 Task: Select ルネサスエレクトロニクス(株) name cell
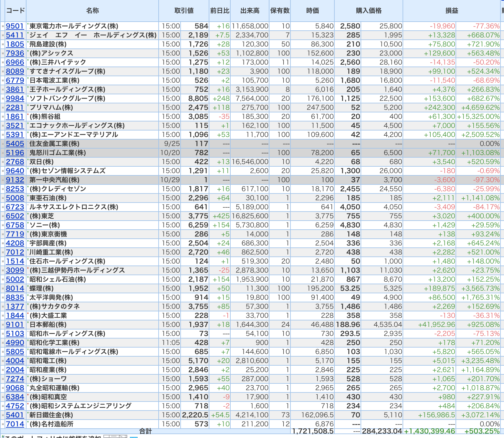pyautogui.click(x=92, y=207)
